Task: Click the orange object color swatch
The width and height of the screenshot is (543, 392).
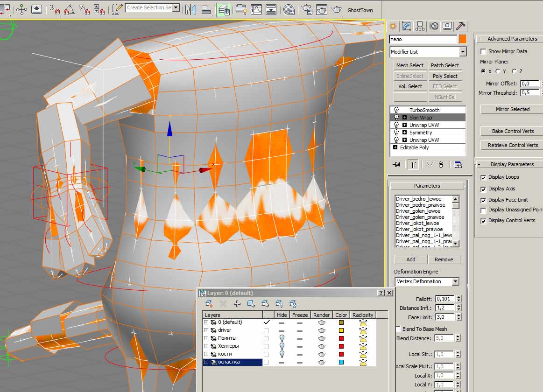Action: click(x=463, y=39)
